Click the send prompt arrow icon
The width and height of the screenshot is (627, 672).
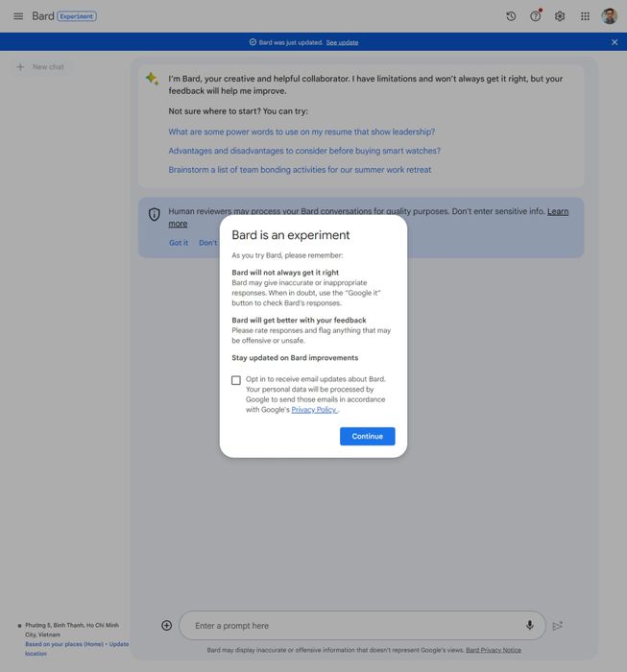558,626
